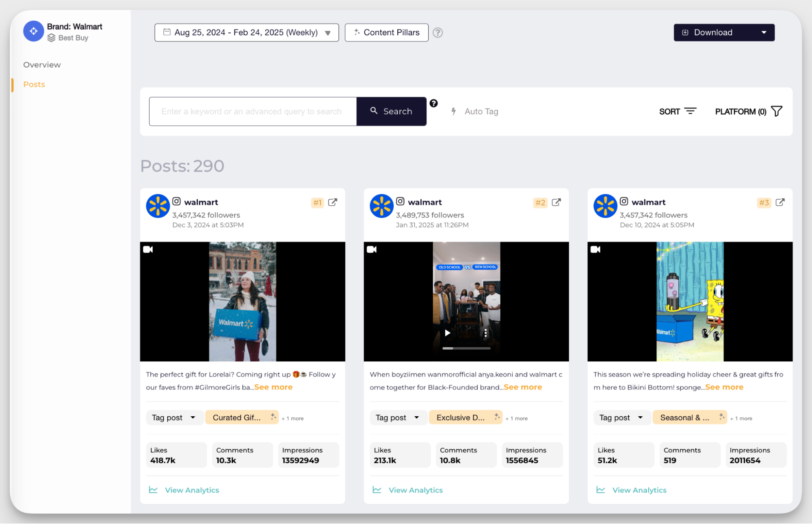Click video camera icon on post #3 thumbnail
812x524 pixels.
(595, 249)
